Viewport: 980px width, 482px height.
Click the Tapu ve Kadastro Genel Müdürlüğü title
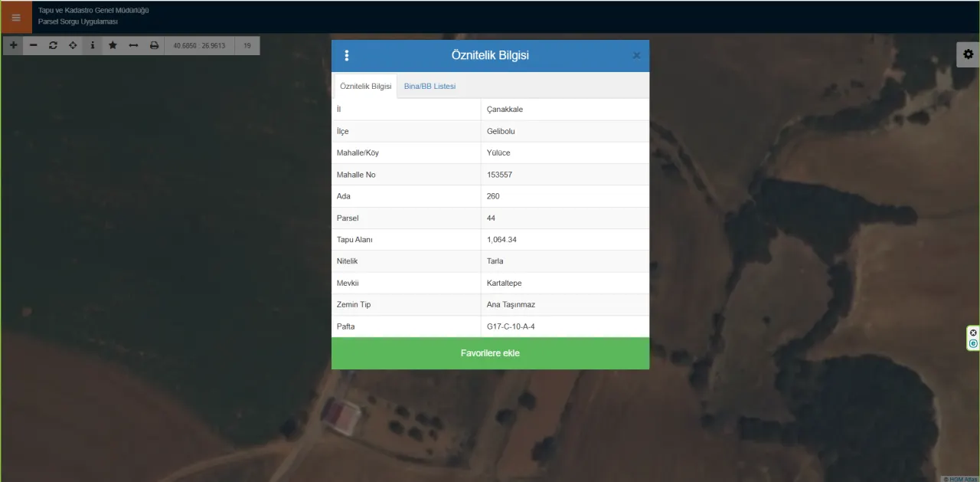93,11
